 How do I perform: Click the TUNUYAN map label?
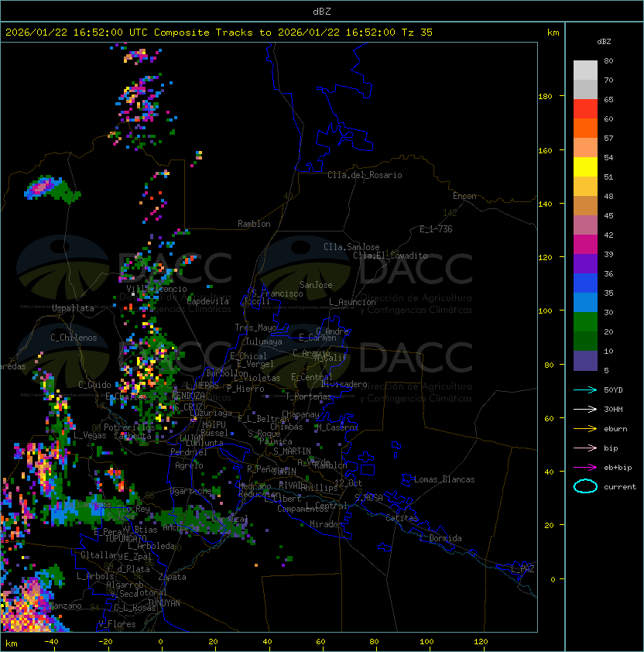(x=164, y=603)
